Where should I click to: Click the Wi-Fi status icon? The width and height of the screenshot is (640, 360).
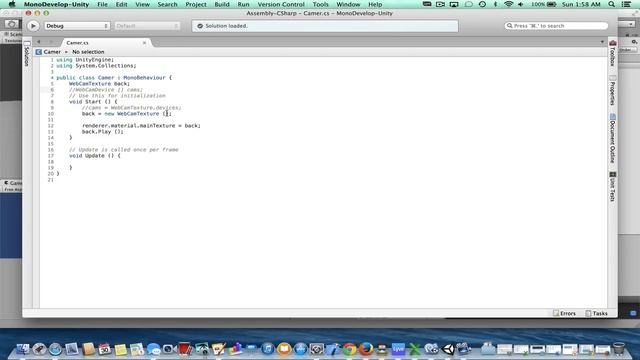point(508,4)
